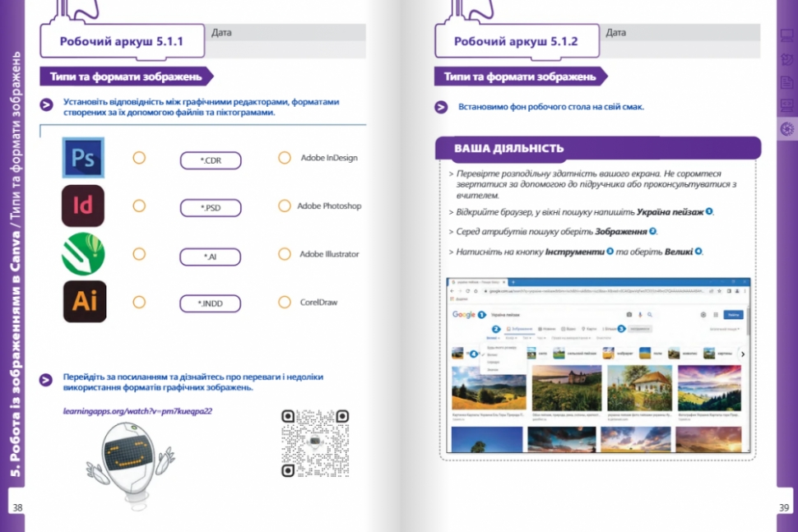Open the purple sunset mountains thumbnail

coord(709,387)
